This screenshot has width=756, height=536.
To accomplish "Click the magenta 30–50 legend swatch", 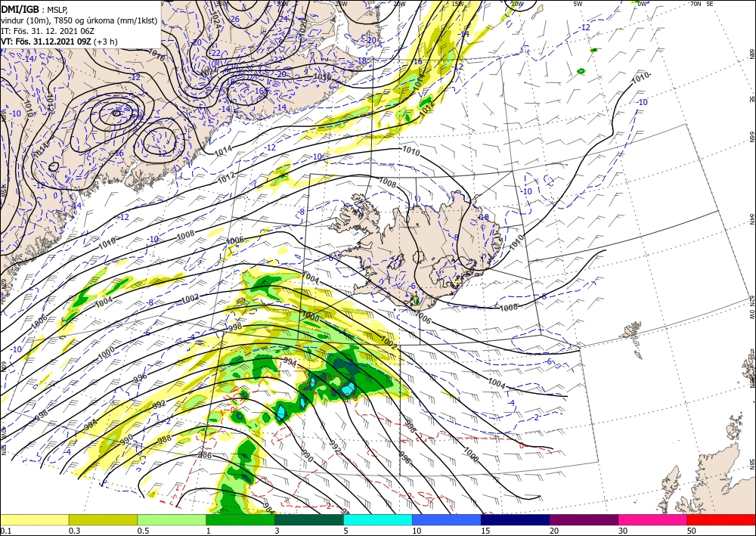I will [x=653, y=519].
